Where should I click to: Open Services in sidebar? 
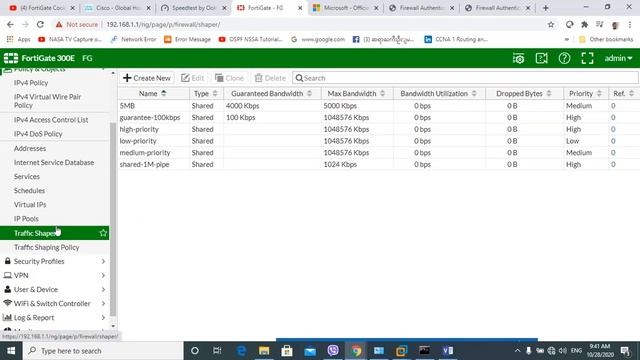pyautogui.click(x=27, y=177)
